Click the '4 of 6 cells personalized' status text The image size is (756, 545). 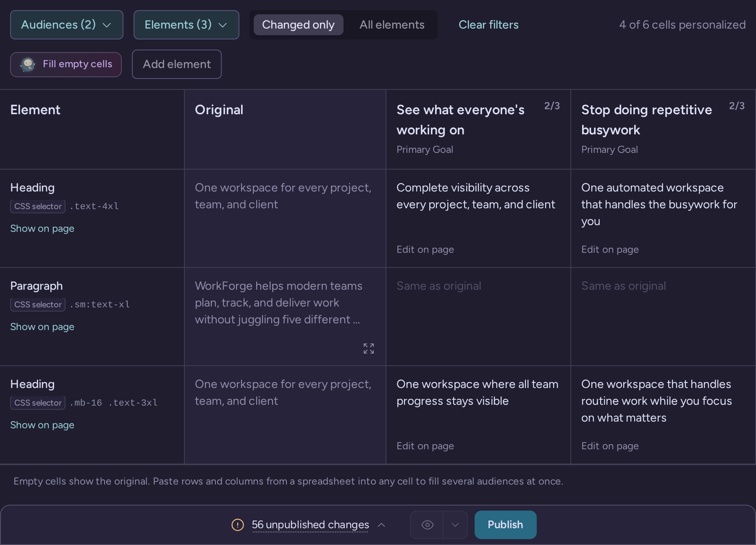tap(682, 25)
